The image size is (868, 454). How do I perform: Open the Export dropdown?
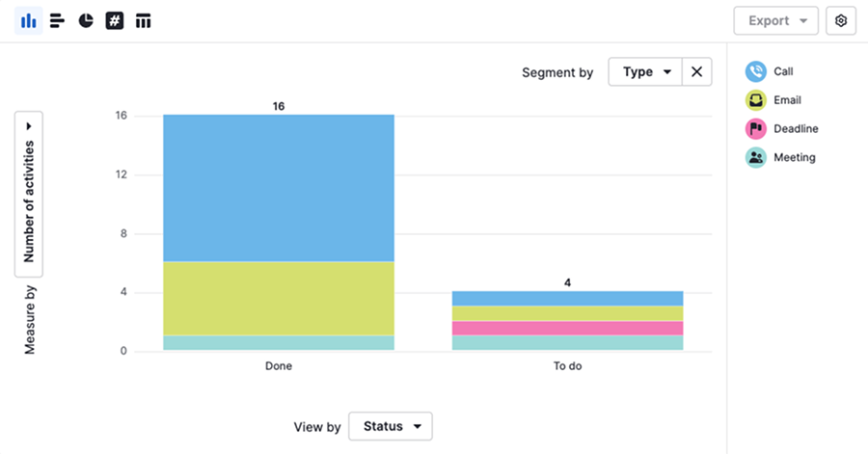(x=776, y=20)
